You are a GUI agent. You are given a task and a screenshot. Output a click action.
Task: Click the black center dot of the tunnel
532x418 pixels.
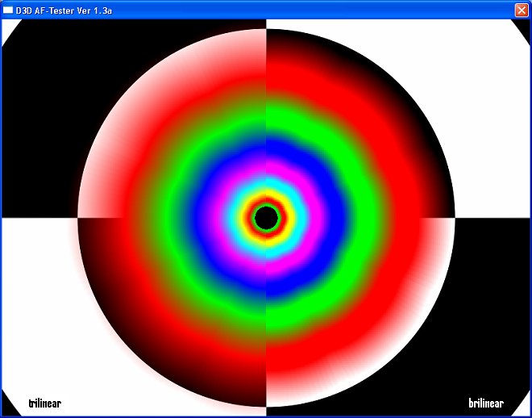click(266, 218)
